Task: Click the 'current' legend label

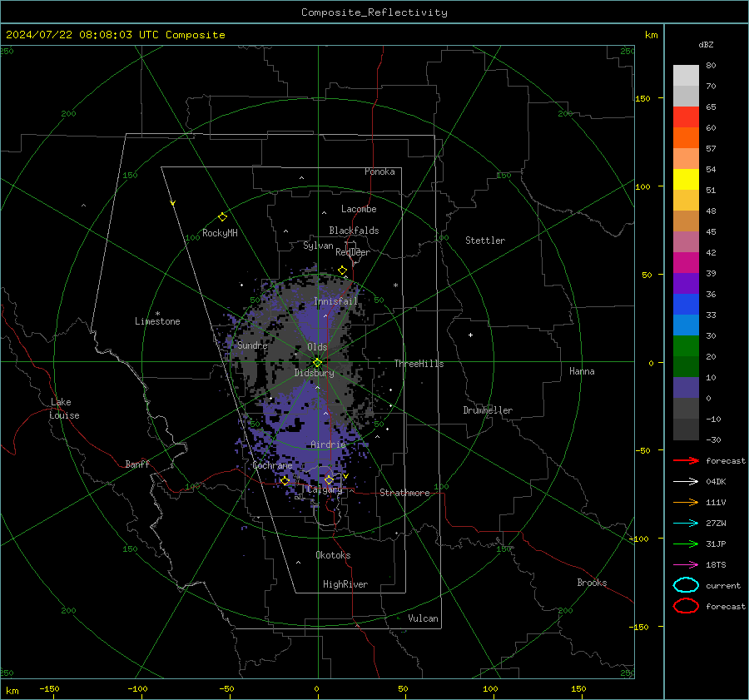Action: (x=723, y=585)
